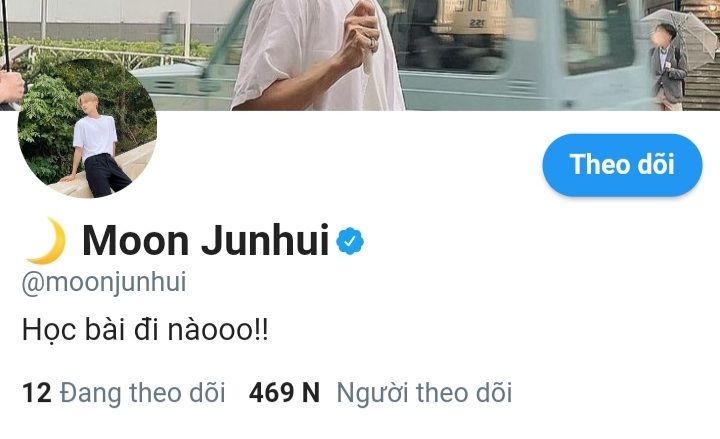This screenshot has height=439, width=720.
Task: Click the @moonjunhui handle
Action: click(x=104, y=282)
